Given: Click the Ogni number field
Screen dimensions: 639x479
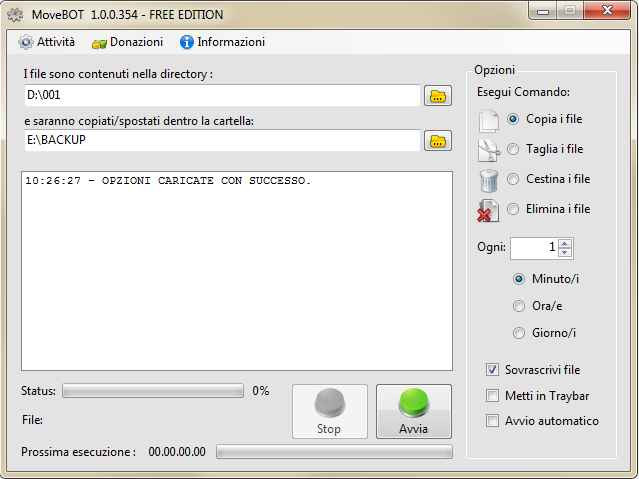Looking at the screenshot, I should click(x=534, y=248).
